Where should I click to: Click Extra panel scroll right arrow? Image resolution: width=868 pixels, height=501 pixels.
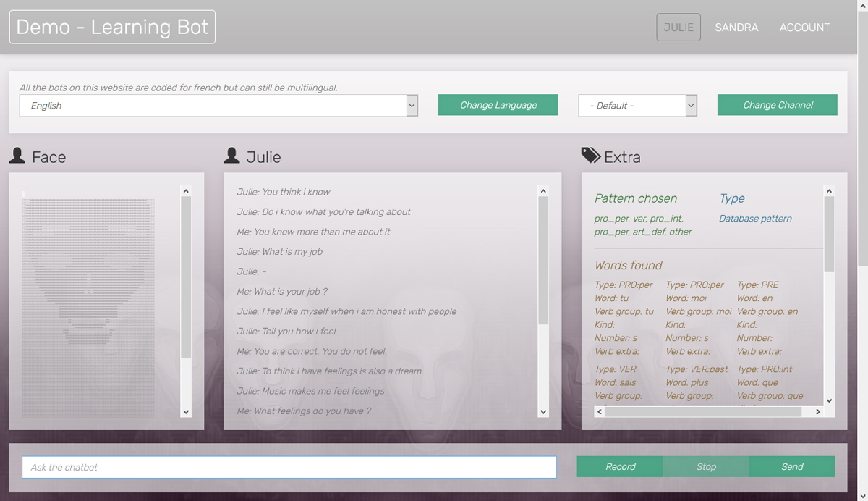click(x=818, y=412)
